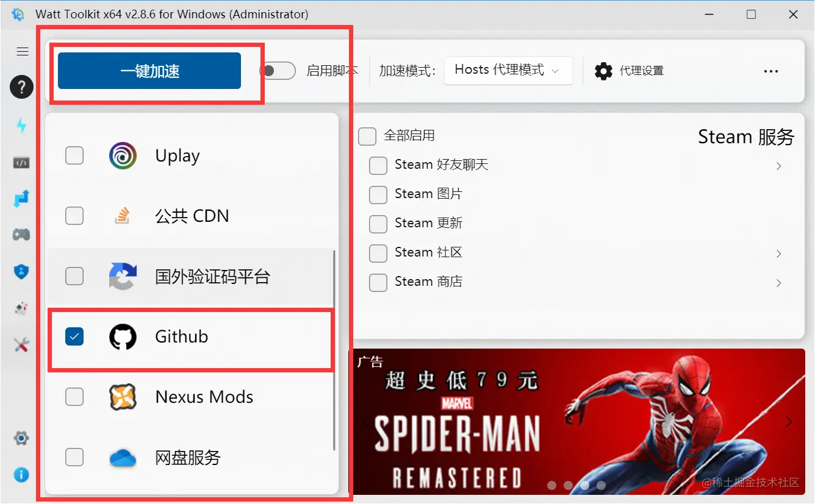Go to next ad banner slide arrow
Viewport: 815px width, 504px height.
click(789, 422)
